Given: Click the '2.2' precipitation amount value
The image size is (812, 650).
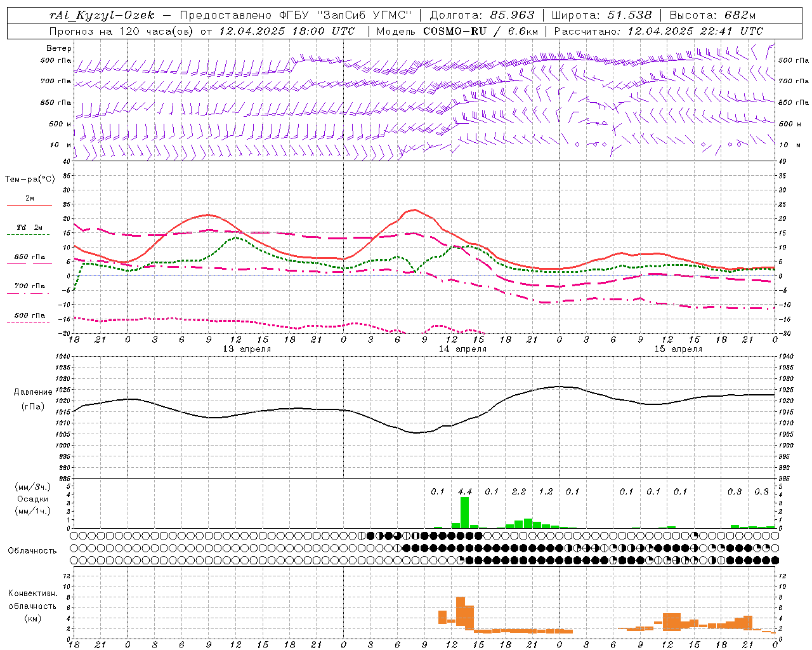Looking at the screenshot, I should pos(518,491).
